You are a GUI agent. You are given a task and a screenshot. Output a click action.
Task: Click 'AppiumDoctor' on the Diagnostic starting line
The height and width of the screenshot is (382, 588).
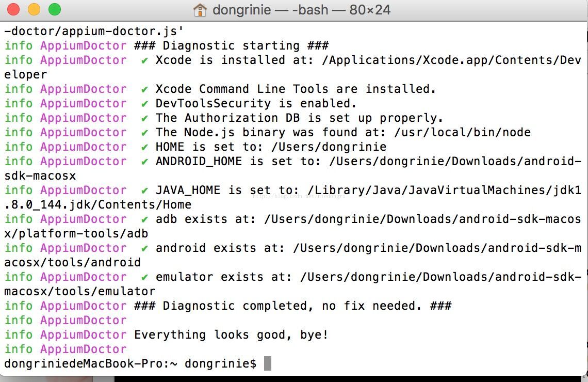[83, 46]
